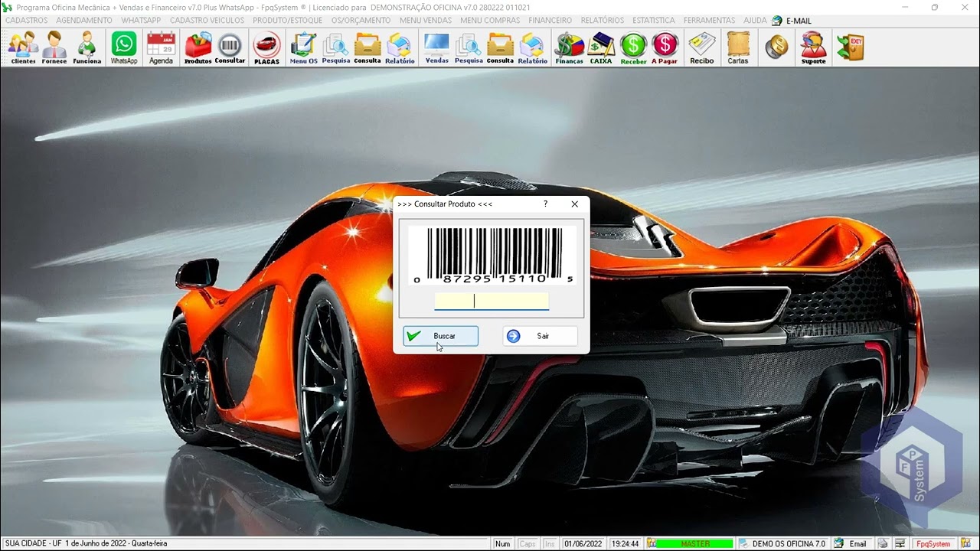980x551 pixels.
Task: Open the red A Pagar icon
Action: coord(665,47)
